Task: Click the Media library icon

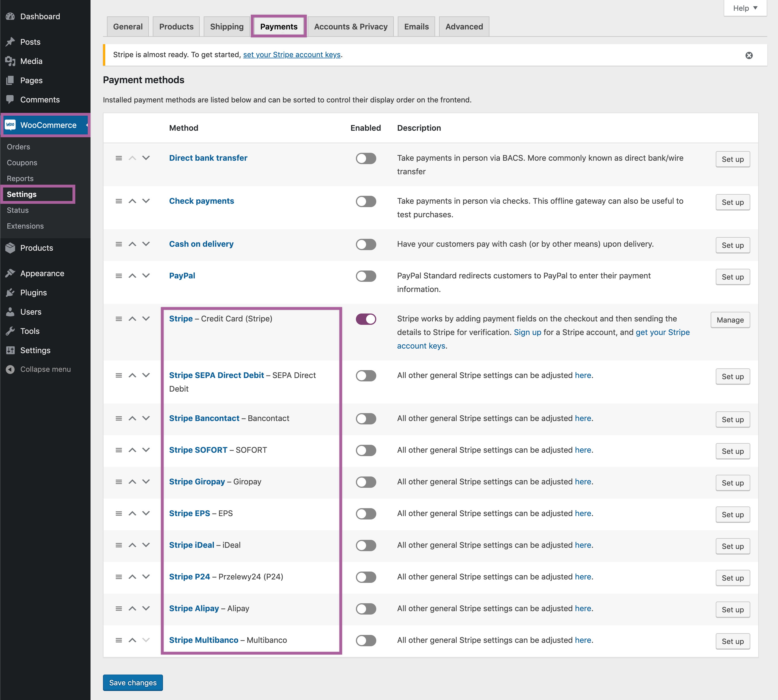Action: click(10, 61)
